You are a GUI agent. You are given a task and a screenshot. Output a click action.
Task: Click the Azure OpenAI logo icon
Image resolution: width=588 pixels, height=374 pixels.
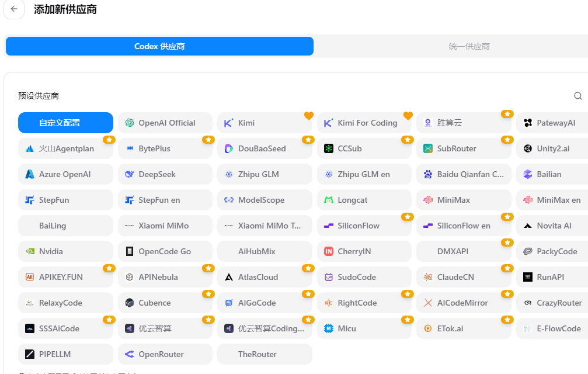point(30,174)
